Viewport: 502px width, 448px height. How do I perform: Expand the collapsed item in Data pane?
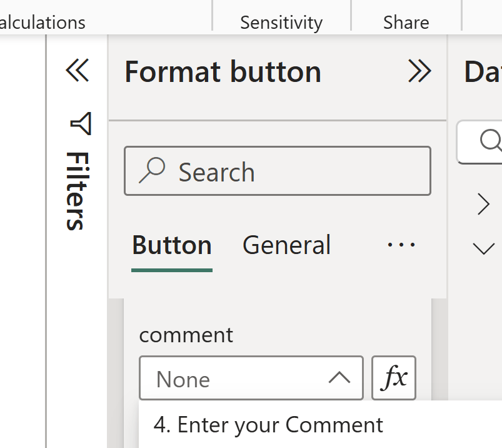click(x=483, y=204)
